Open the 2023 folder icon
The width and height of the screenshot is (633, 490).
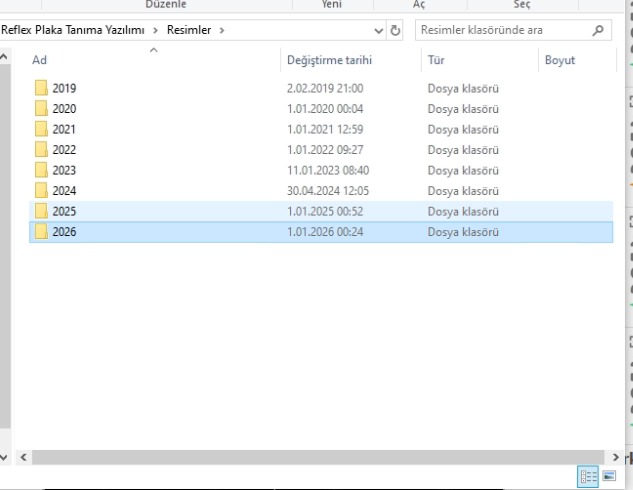(x=41, y=170)
